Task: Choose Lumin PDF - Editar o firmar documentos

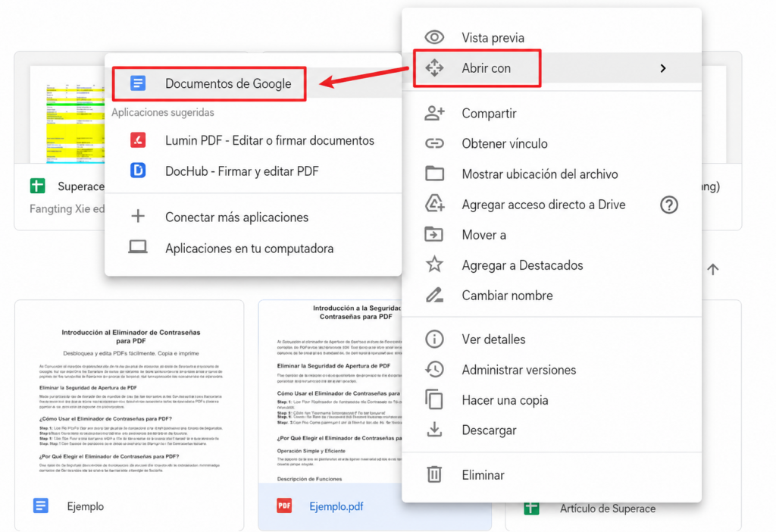Action: point(253,140)
